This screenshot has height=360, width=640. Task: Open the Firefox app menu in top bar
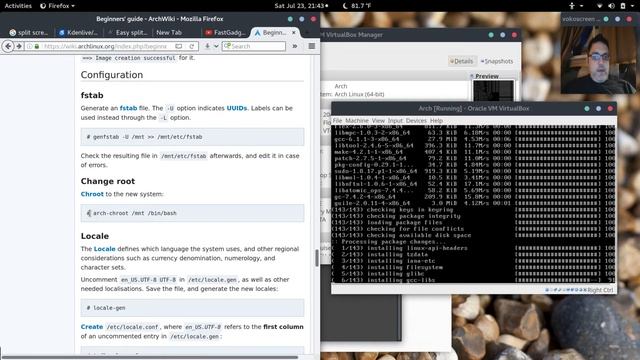(58, 6)
